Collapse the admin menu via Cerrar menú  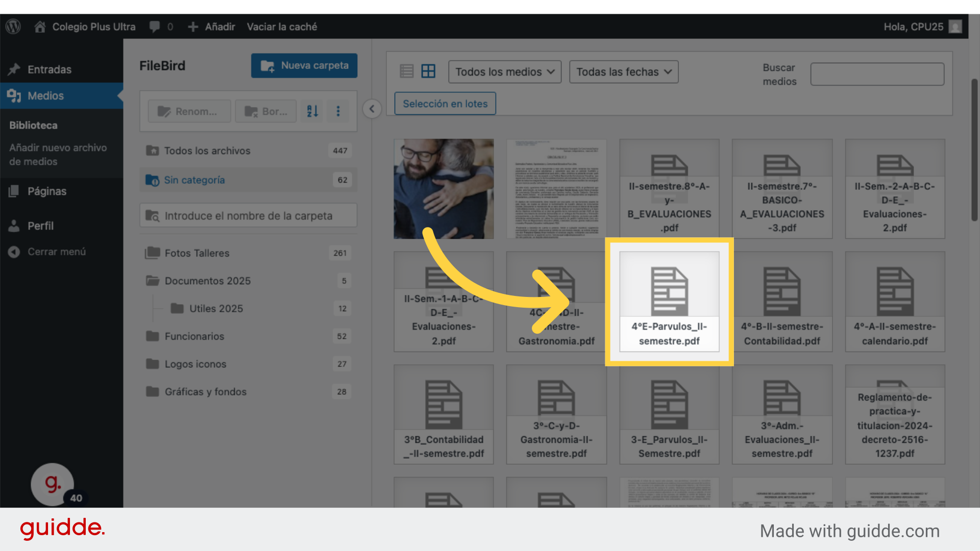pyautogui.click(x=56, y=252)
